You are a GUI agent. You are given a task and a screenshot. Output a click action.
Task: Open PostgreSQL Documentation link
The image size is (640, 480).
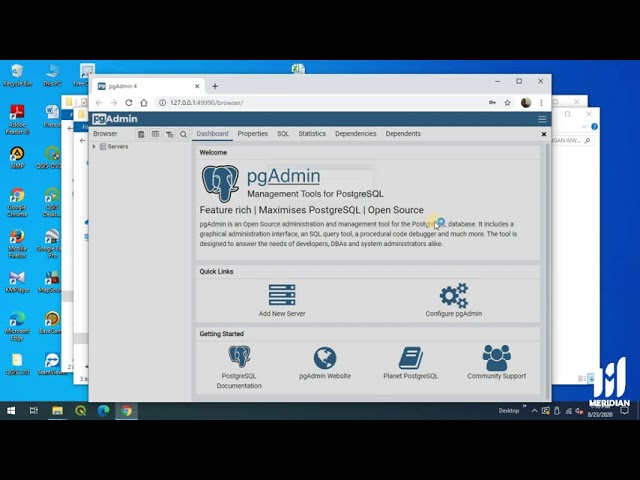click(239, 380)
